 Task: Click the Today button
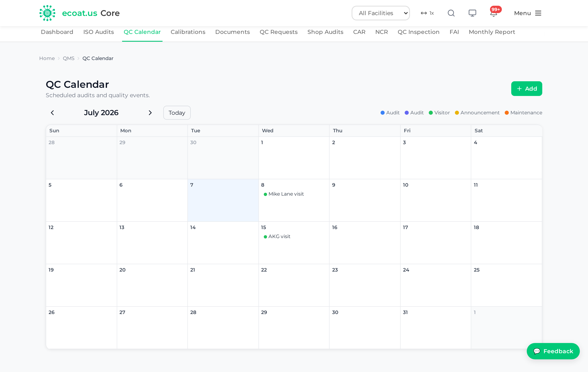(177, 113)
